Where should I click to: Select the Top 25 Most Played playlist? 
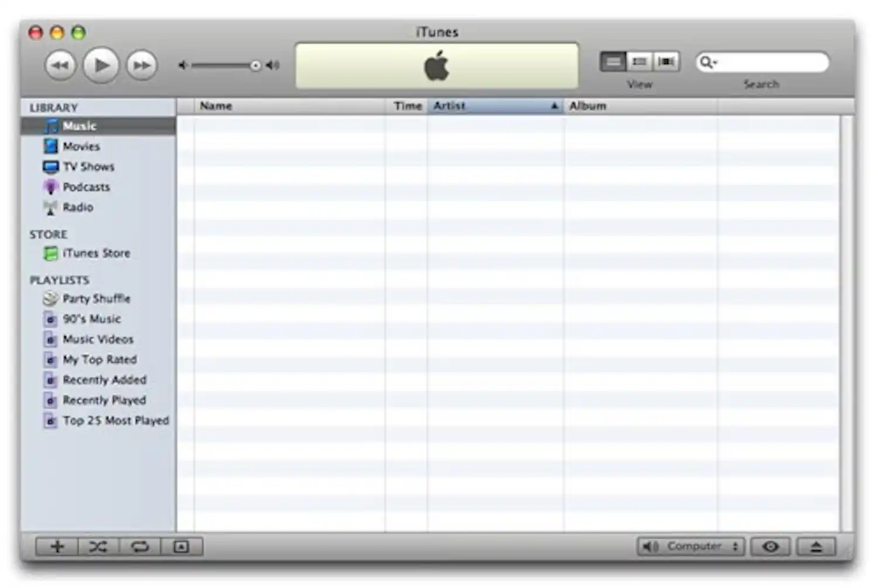coord(115,420)
